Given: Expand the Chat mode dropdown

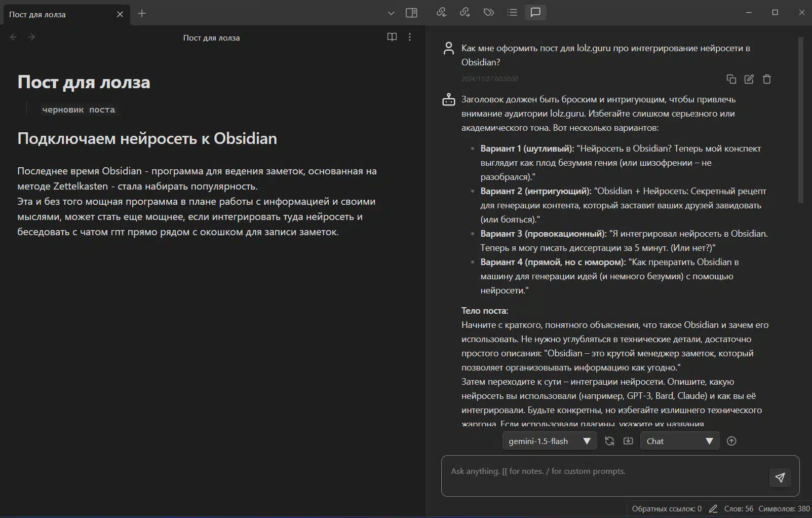Looking at the screenshot, I should [x=679, y=441].
